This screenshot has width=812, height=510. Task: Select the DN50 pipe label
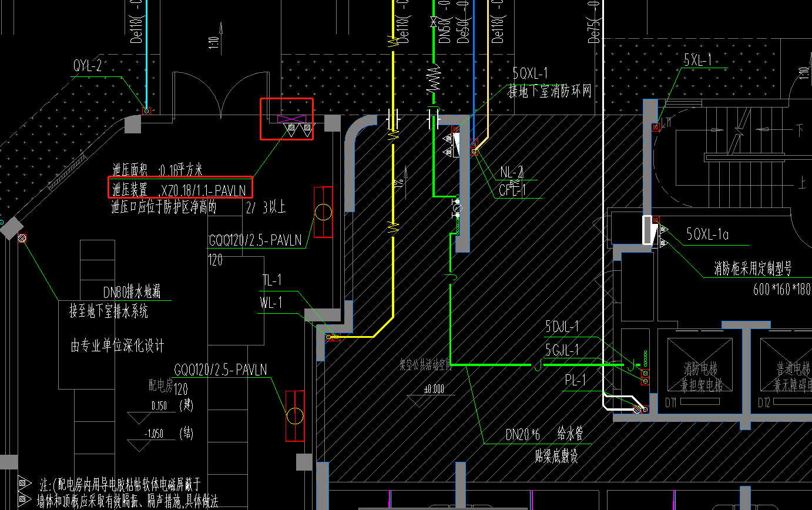445,21
